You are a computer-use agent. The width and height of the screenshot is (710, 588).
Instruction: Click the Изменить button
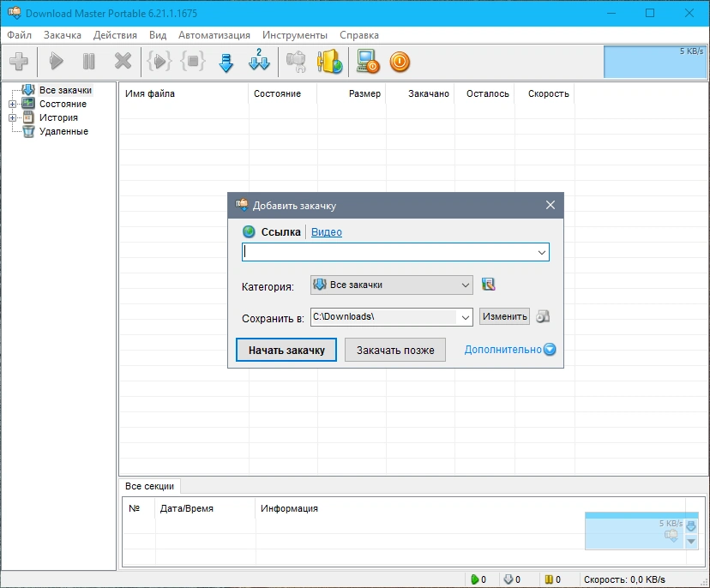pos(504,316)
